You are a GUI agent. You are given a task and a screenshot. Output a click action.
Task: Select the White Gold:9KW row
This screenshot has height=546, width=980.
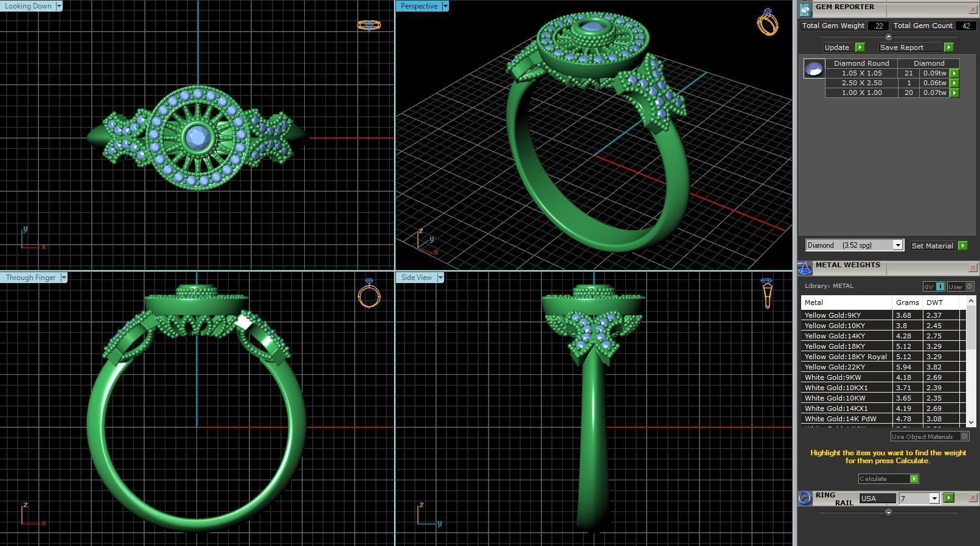click(x=883, y=377)
